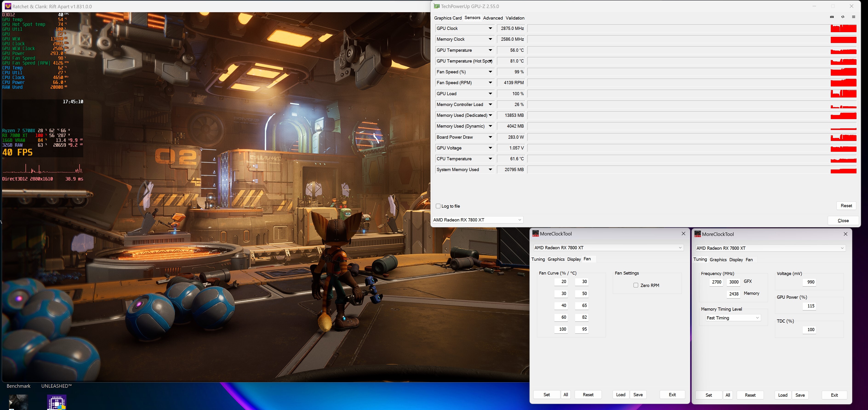Click the title icon of the MoreClockTool fan-curve window
The image size is (868, 410).
pos(535,233)
